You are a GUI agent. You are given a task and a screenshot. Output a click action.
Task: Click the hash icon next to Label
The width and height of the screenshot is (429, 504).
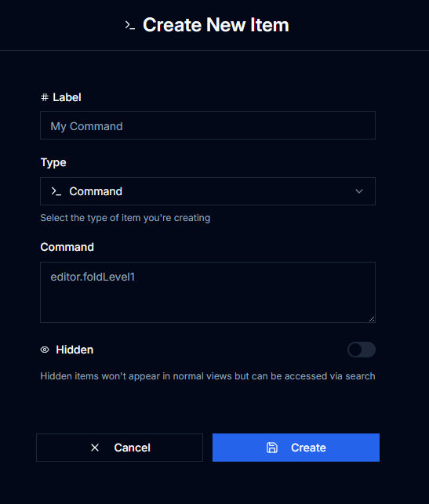point(45,97)
